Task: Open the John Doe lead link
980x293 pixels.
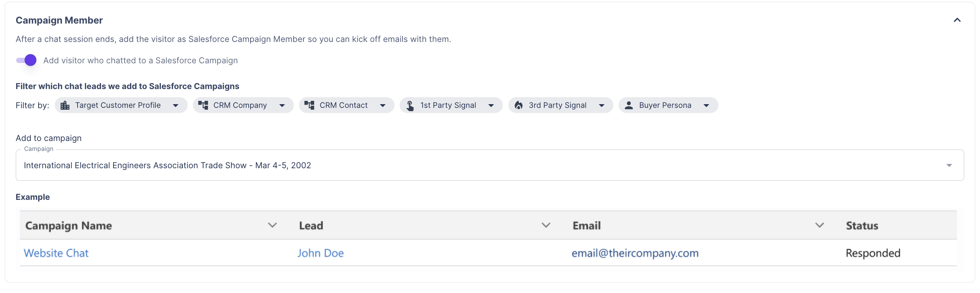Action: pyautogui.click(x=320, y=253)
